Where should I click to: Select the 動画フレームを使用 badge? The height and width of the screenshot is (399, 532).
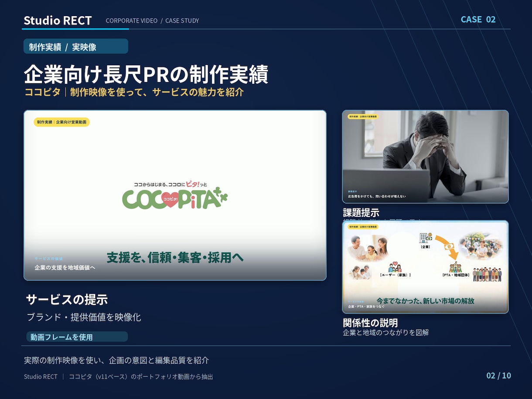point(77,337)
